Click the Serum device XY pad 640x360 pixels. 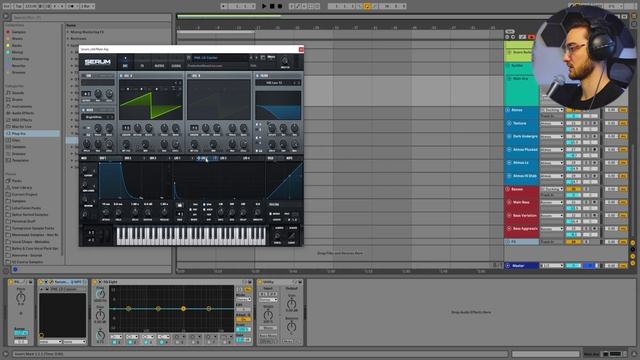click(x=62, y=315)
